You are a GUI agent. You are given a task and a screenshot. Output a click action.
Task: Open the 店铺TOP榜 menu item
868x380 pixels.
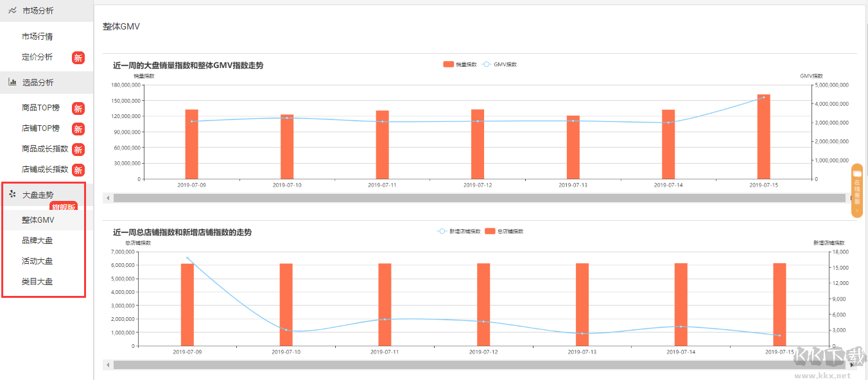tap(40, 128)
